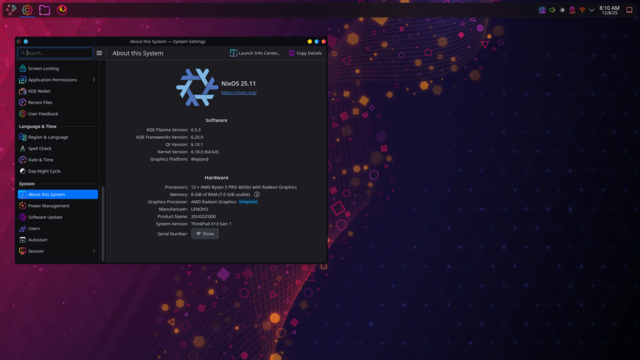Image resolution: width=640 pixels, height=360 pixels.
Task: Show the serial number
Action: pyautogui.click(x=205, y=234)
